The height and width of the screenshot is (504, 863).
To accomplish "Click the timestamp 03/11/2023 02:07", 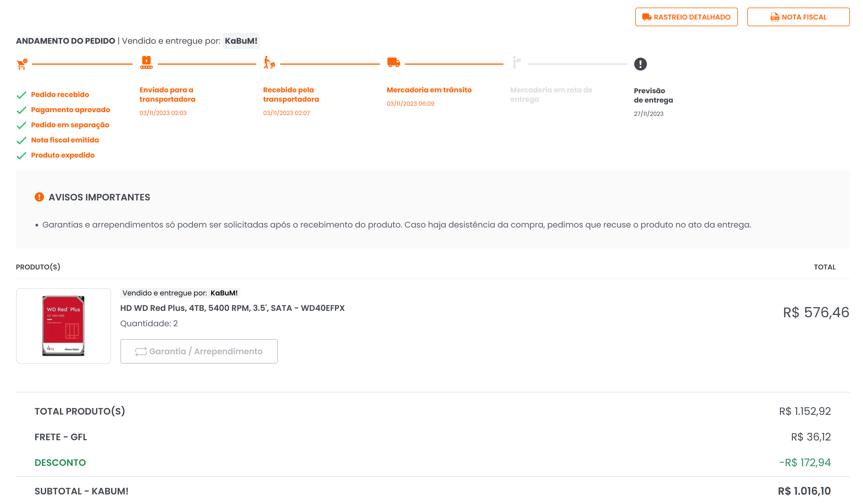I will click(287, 113).
